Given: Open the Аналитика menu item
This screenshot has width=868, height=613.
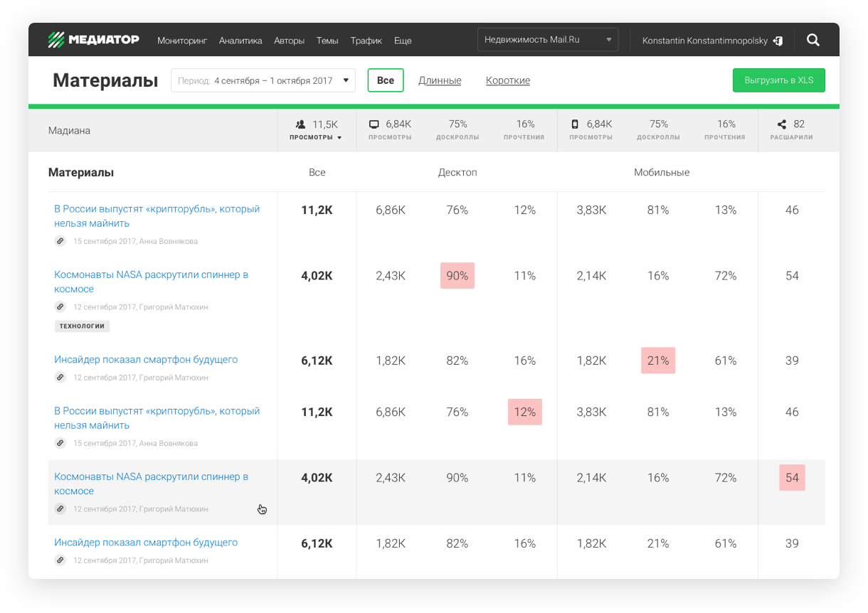Looking at the screenshot, I should 240,41.
